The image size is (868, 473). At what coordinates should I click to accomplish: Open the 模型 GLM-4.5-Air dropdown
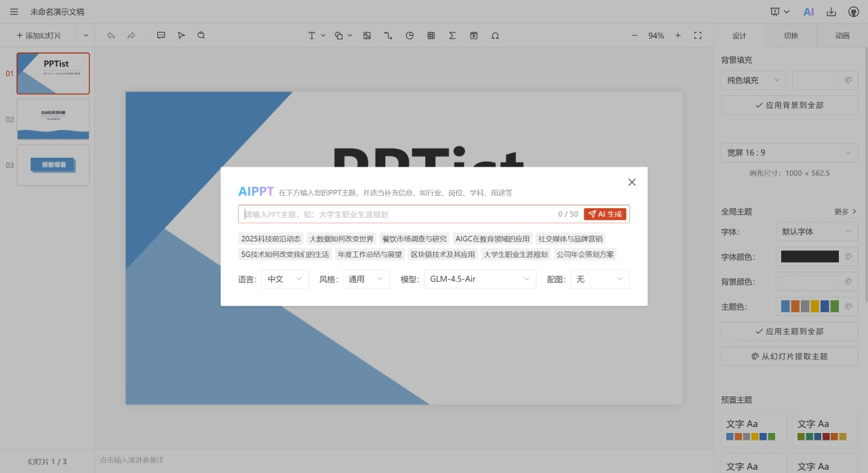pyautogui.click(x=480, y=279)
